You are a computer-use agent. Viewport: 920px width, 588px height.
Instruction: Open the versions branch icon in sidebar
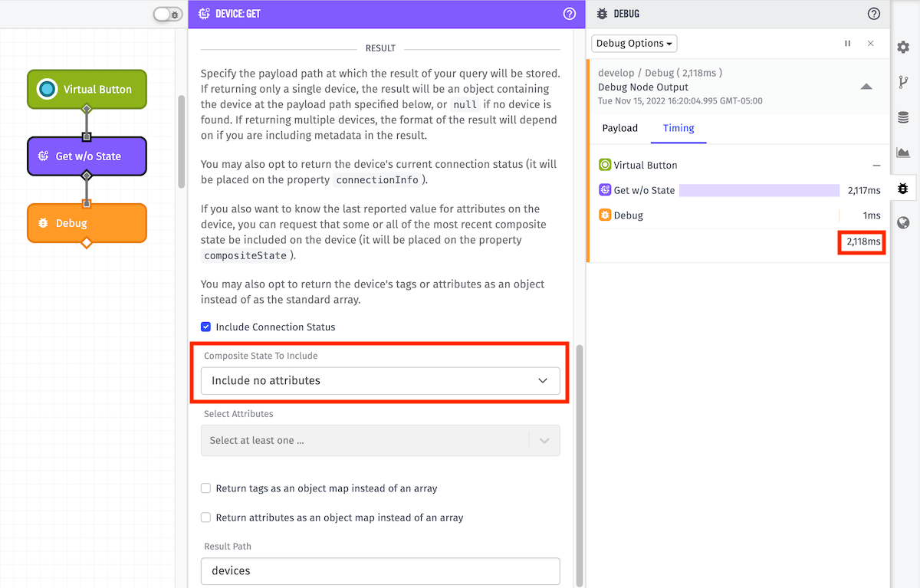click(903, 82)
